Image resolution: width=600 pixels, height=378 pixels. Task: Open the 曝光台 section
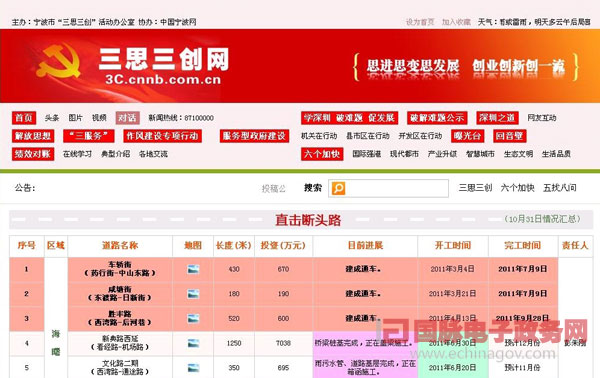[x=468, y=136]
